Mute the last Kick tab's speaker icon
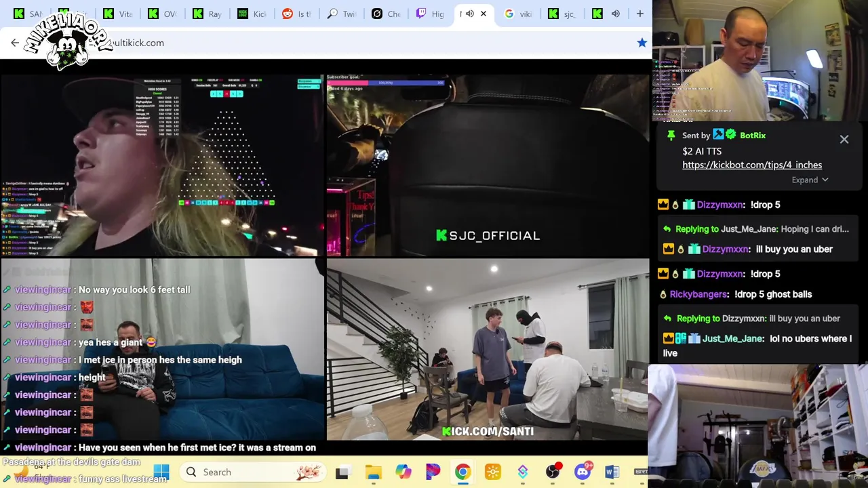Screen dimensions: 868x488 (616, 14)
